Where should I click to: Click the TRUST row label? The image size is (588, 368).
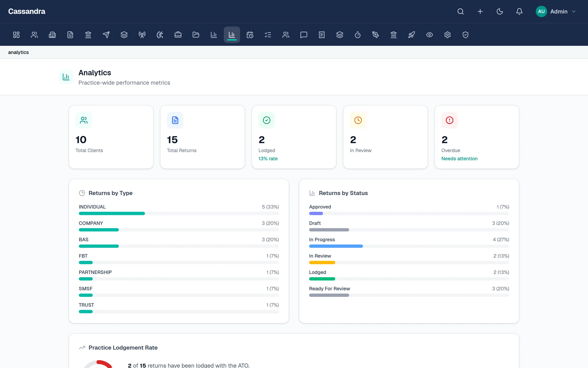coord(86,305)
